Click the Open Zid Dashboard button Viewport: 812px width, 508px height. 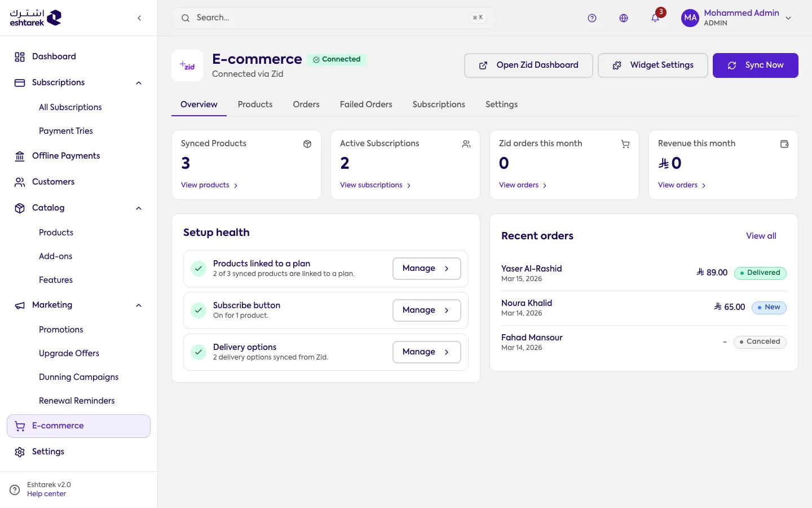tap(528, 65)
